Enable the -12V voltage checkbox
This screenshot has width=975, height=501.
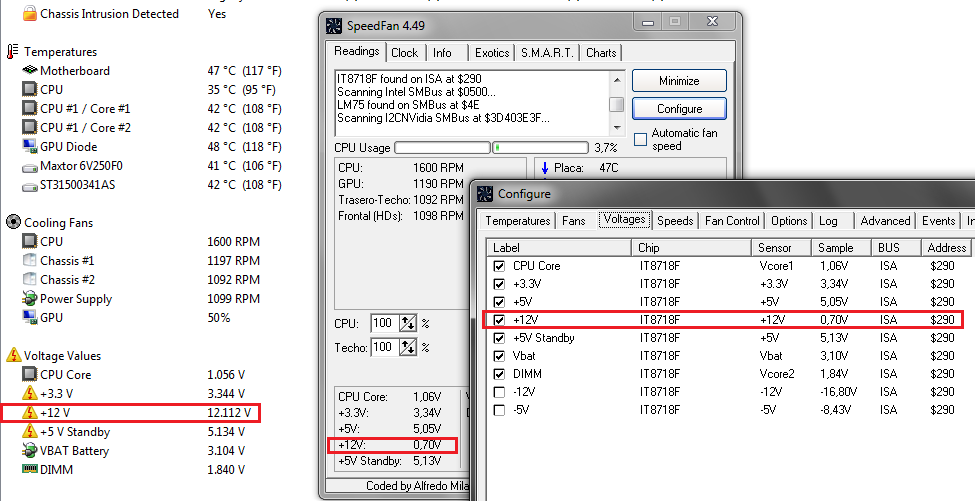[x=499, y=392]
